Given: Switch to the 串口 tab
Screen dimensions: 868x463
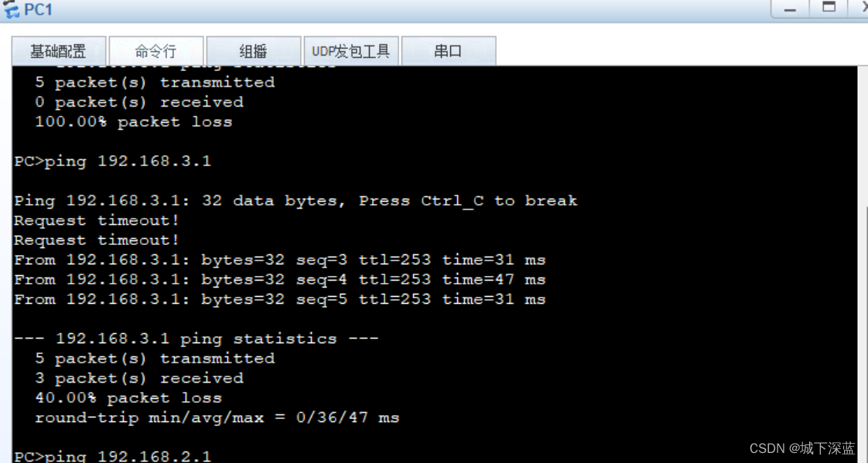Looking at the screenshot, I should [449, 52].
